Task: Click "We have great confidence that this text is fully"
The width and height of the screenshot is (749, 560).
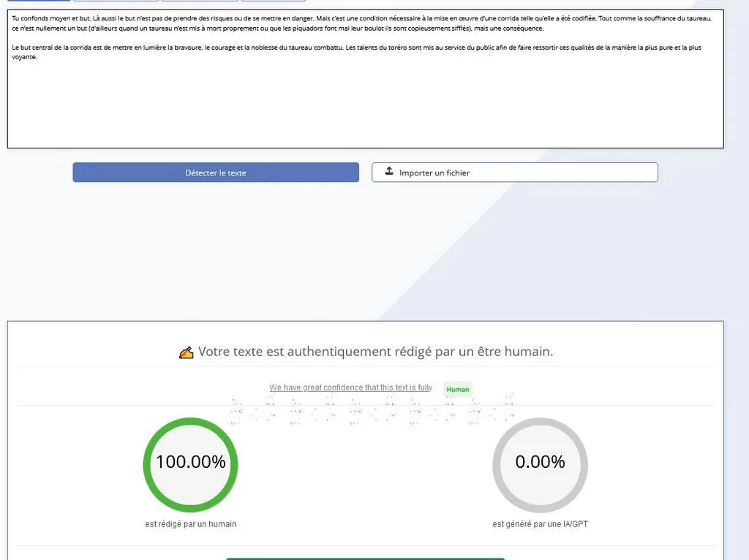Action: (x=350, y=387)
